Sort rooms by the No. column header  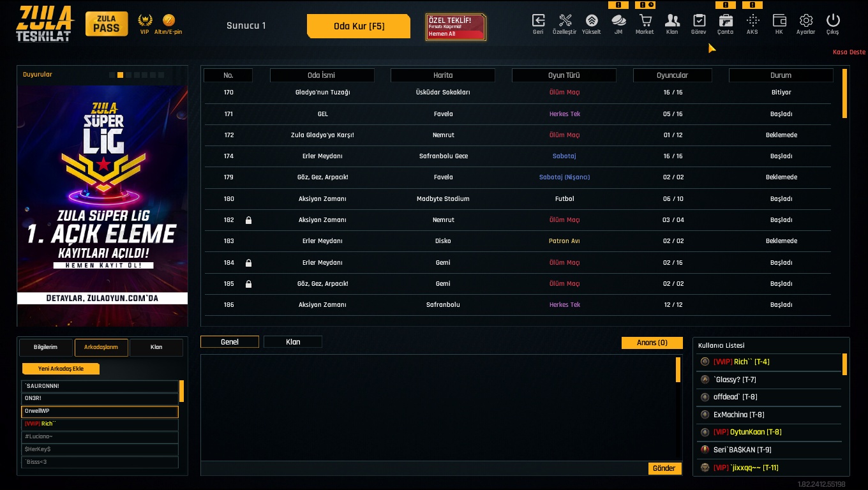[x=228, y=75]
